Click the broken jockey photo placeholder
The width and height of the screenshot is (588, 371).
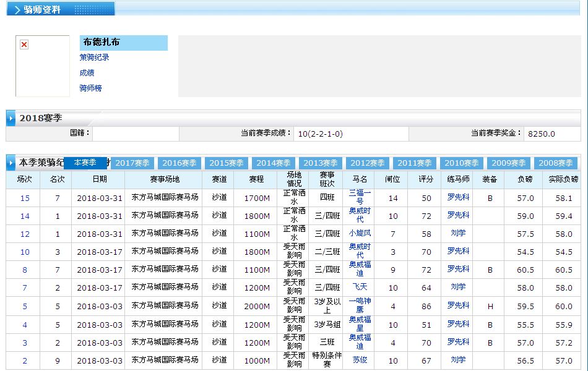pos(24,45)
